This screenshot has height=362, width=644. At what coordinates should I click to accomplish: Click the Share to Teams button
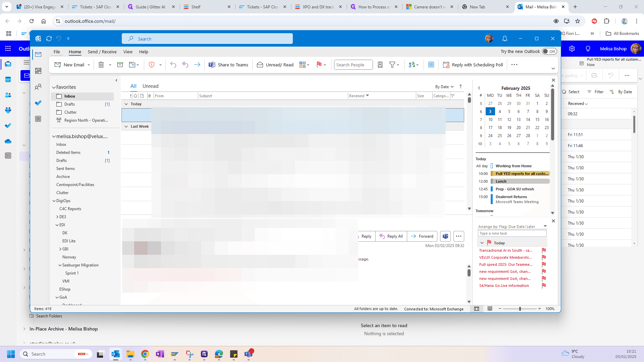coord(228,65)
